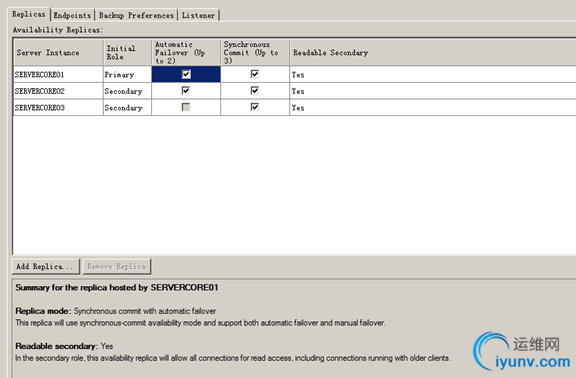576x378 pixels.
Task: Toggle Synchronous Commit checkbox for SERVERCORE02
Action: click(x=255, y=90)
